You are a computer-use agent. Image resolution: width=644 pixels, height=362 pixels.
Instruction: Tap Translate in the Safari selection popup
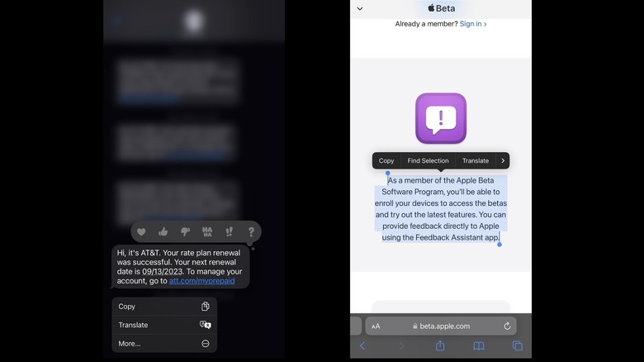(476, 161)
